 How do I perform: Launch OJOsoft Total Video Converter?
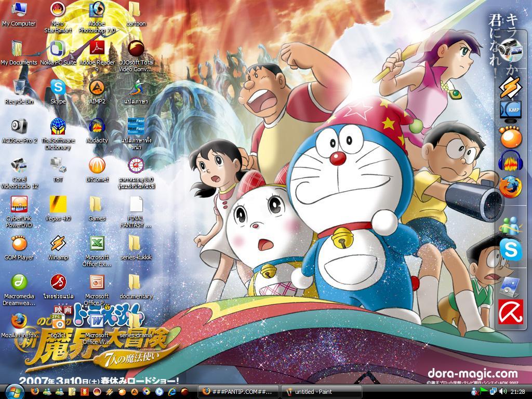tap(136, 56)
